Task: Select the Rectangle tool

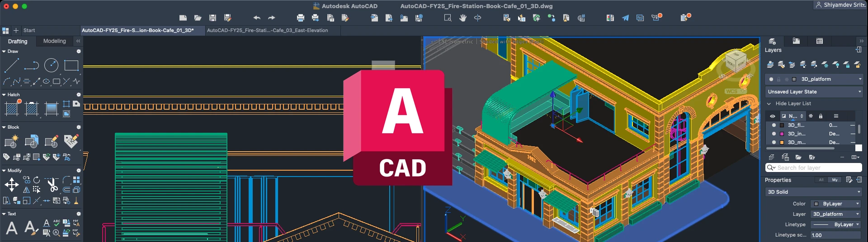Action: [71, 65]
